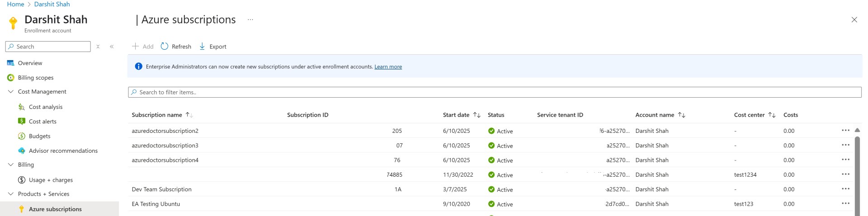Click the Service tenant ID column header
The width and height of the screenshot is (868, 216).
(x=560, y=115)
